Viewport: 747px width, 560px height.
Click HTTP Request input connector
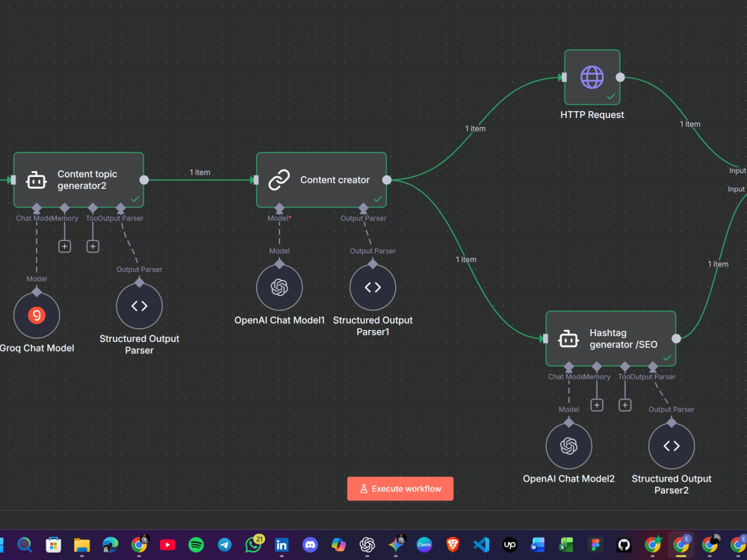[564, 77]
